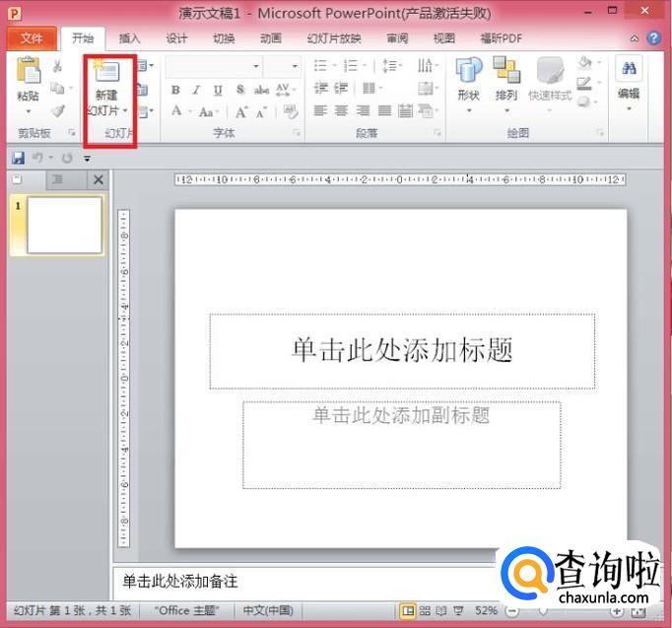This screenshot has width=672, height=628.
Task: Toggle underline formatting
Action: click(x=218, y=90)
